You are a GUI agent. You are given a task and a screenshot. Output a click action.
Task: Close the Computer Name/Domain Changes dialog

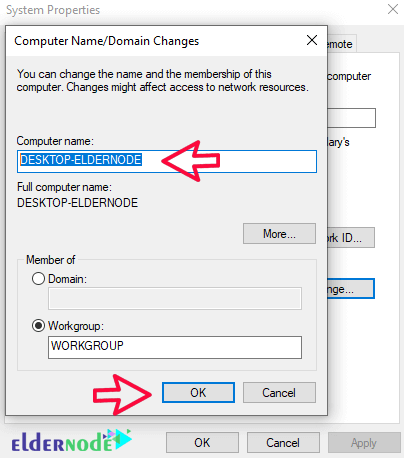pos(312,40)
